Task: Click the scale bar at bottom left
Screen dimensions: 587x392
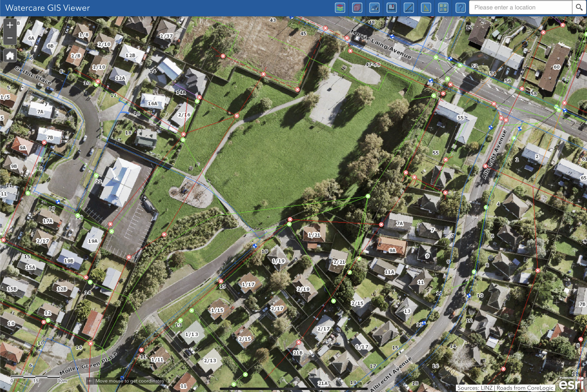Action: [x=36, y=377]
